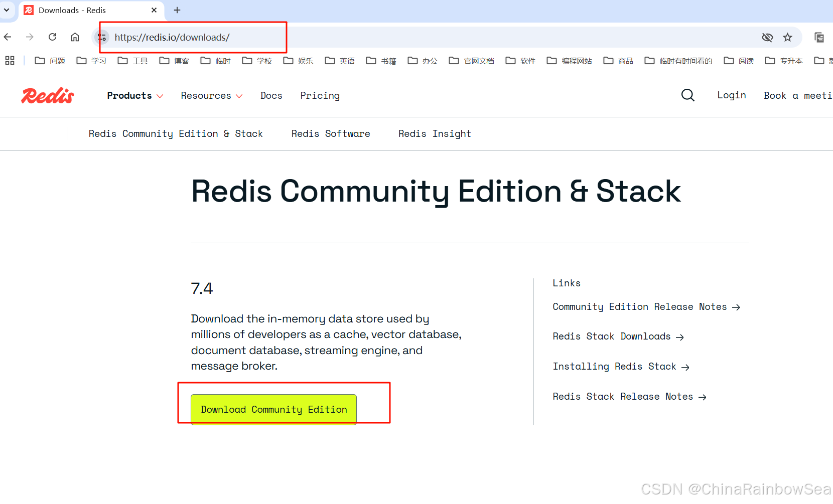Open the 学习 bookmark folder

(x=91, y=61)
